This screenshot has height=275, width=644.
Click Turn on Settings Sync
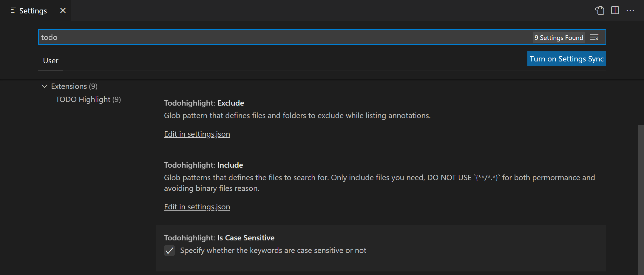coord(566,58)
